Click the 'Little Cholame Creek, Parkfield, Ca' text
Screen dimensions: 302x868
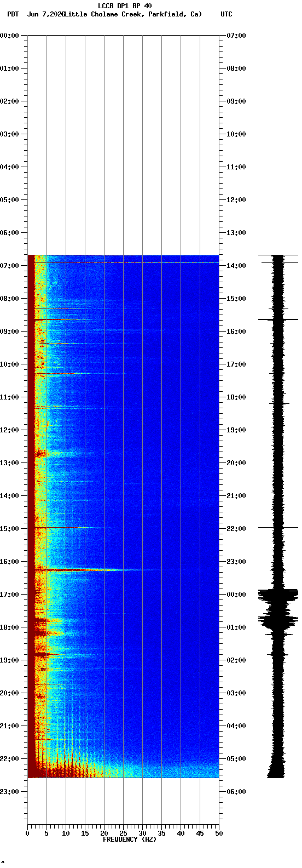click(x=132, y=14)
